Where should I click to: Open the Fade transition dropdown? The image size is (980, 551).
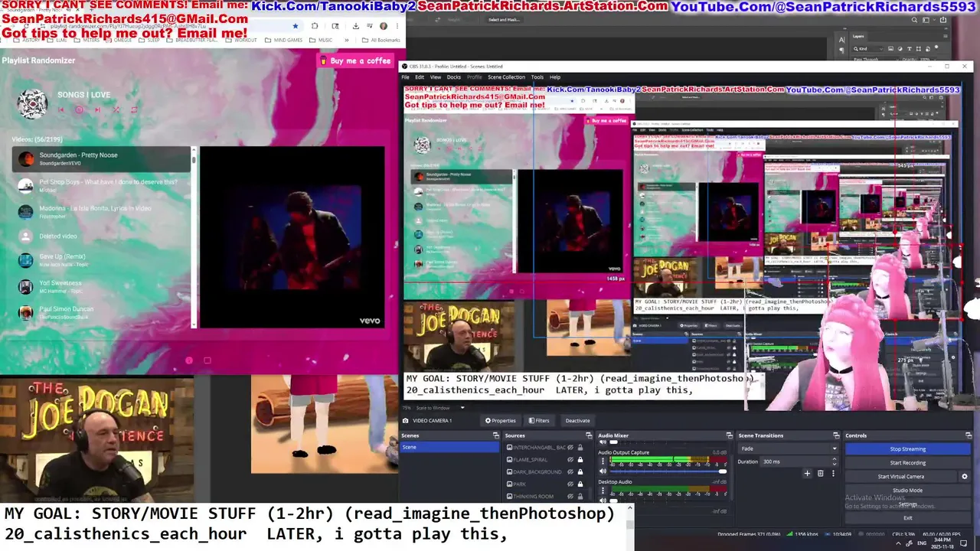(789, 449)
